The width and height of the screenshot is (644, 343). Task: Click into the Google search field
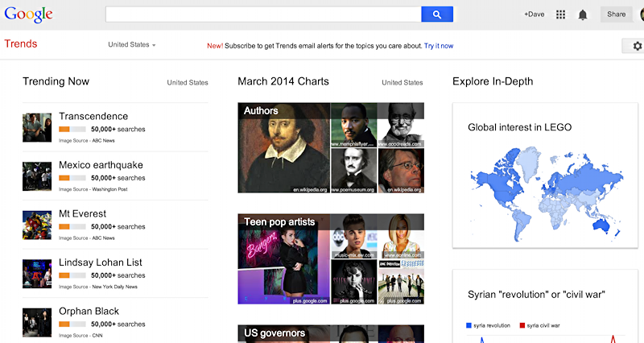263,14
